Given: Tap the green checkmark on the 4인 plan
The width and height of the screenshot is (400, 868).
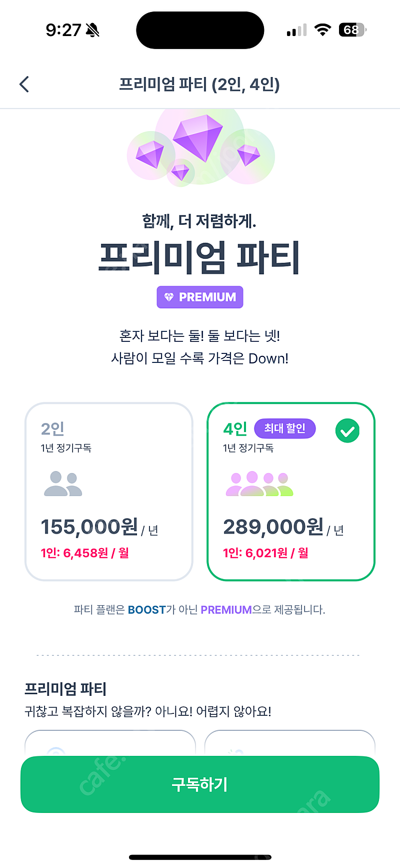Looking at the screenshot, I should (x=347, y=430).
